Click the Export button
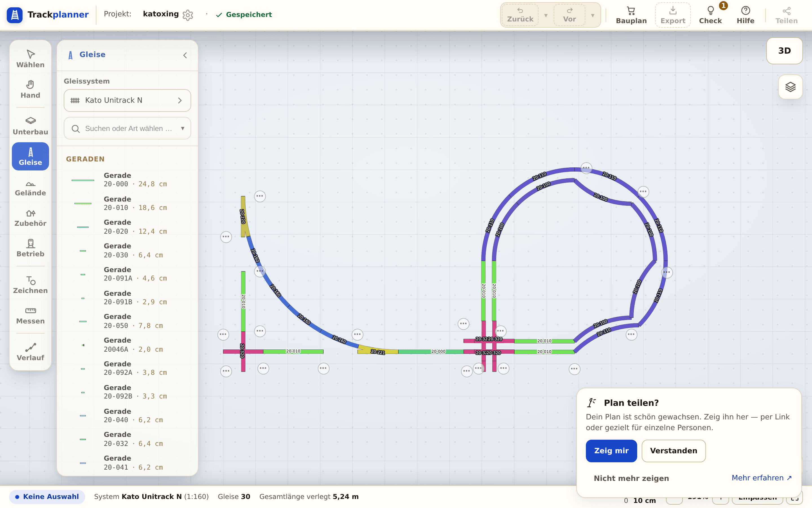The image size is (812, 508). [673, 15]
